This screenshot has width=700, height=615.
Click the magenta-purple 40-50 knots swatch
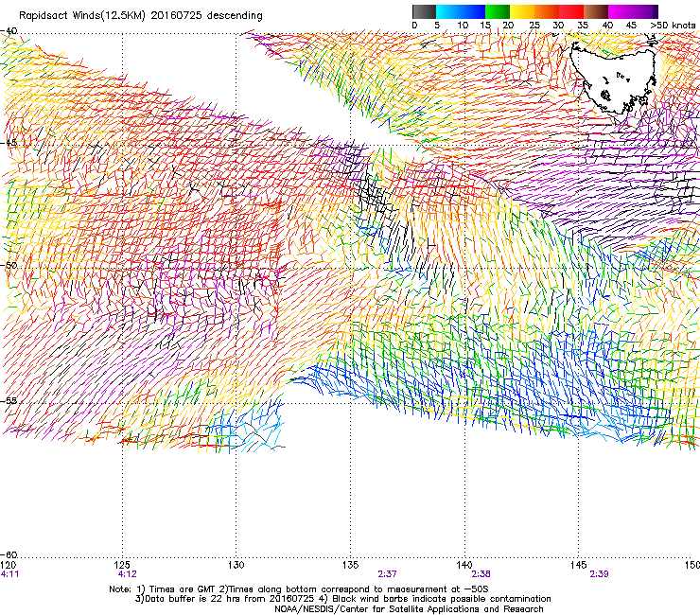633,11
